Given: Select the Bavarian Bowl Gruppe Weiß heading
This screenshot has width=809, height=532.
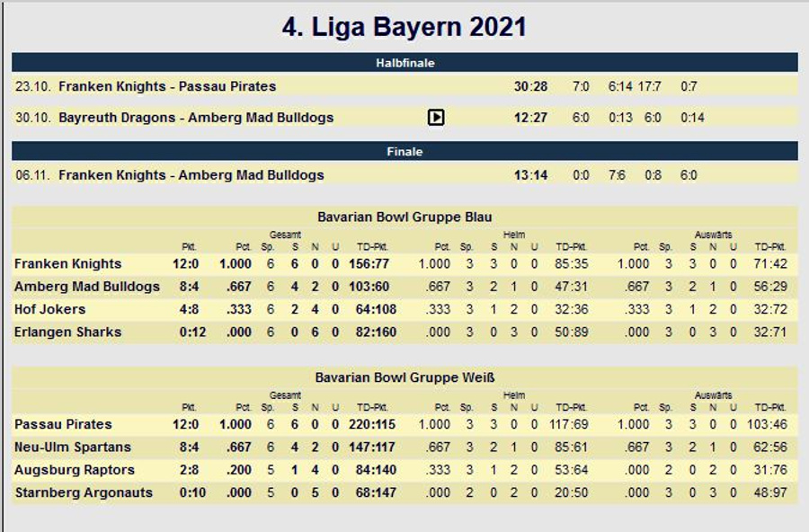Looking at the screenshot, I should tap(404, 377).
